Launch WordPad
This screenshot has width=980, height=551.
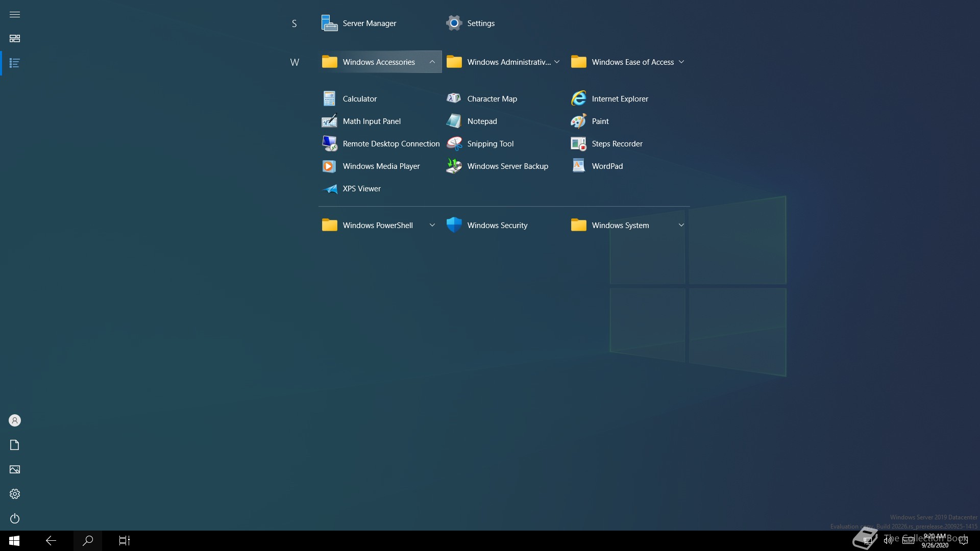(x=629, y=166)
